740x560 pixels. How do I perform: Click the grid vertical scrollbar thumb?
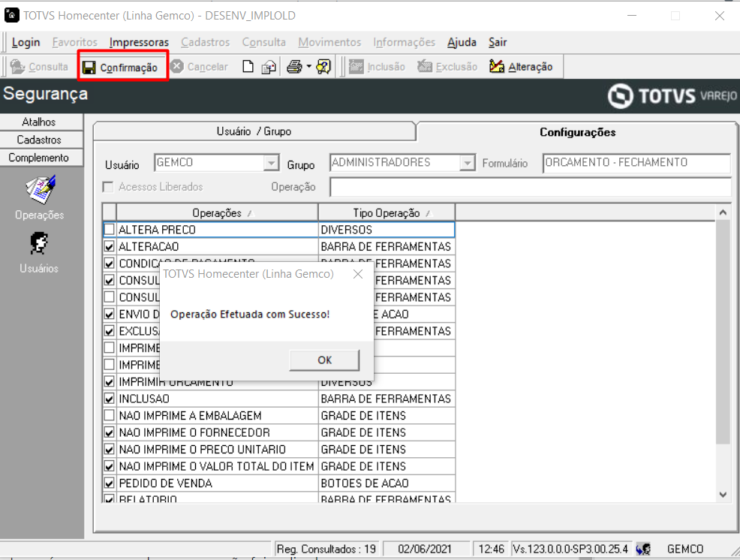[x=723, y=332]
